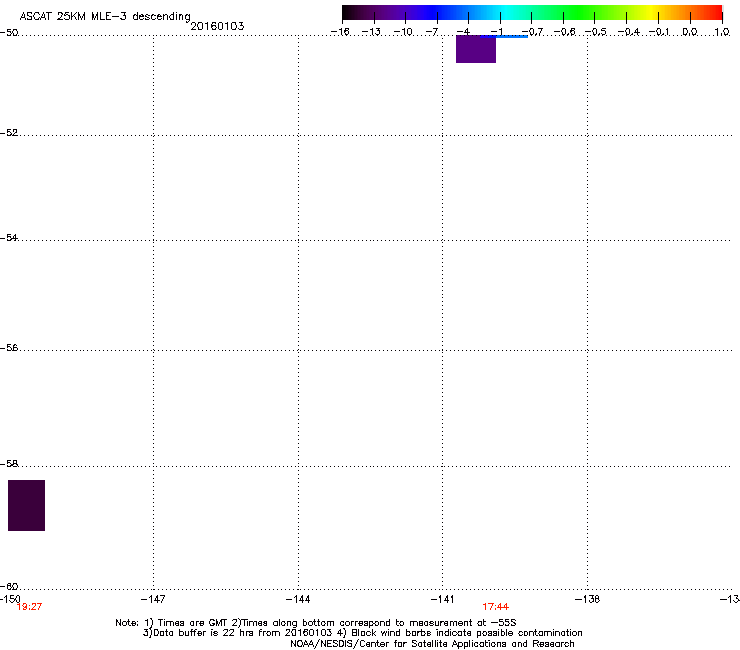Click the red time stamp 17:44

496,607
